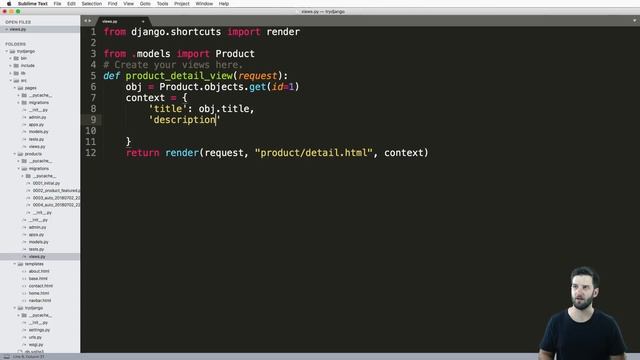Click views.py under Open Files

[x=18, y=29]
